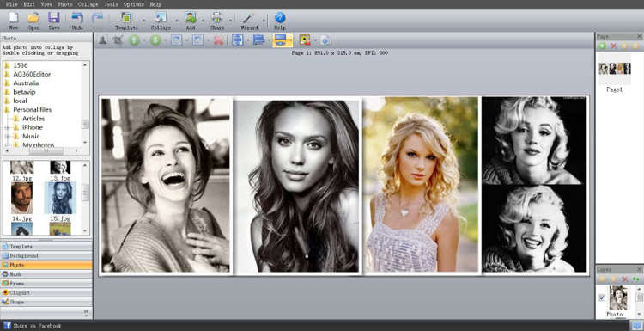
Task: Open the Tools menu
Action: tap(111, 4)
